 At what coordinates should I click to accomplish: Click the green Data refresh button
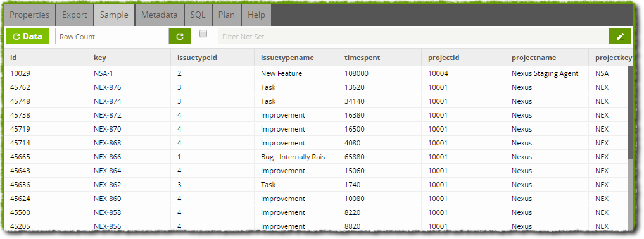point(27,37)
